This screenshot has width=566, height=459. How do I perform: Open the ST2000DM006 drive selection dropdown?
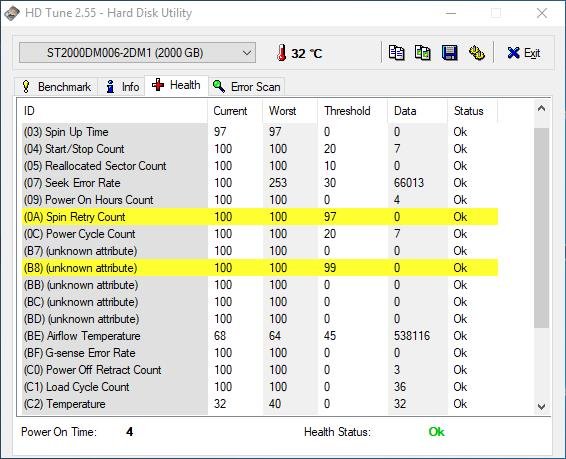point(138,53)
